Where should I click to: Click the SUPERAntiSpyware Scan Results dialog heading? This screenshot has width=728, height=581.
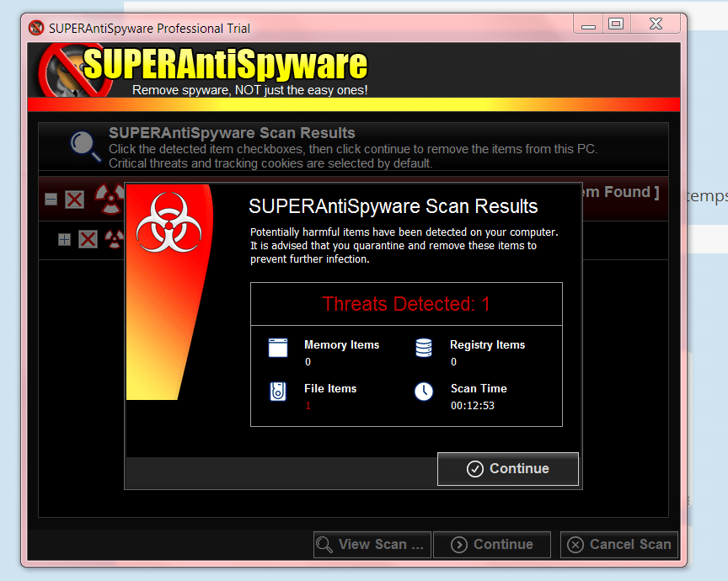point(393,206)
